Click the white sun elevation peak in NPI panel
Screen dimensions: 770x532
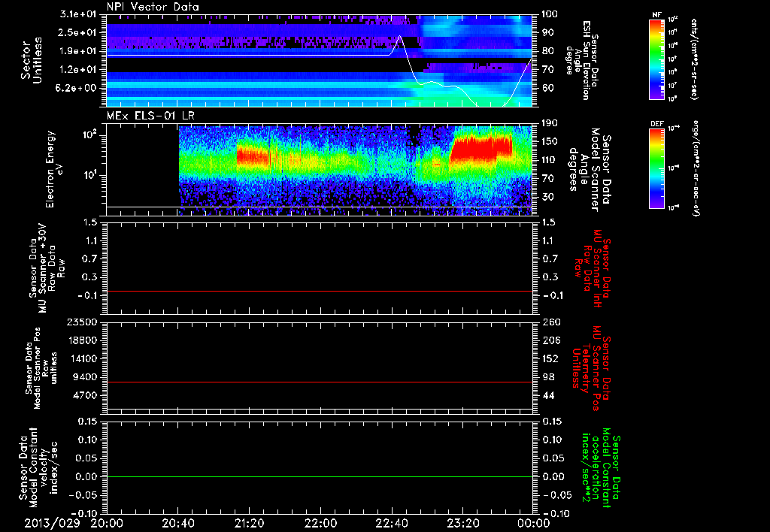400,37
